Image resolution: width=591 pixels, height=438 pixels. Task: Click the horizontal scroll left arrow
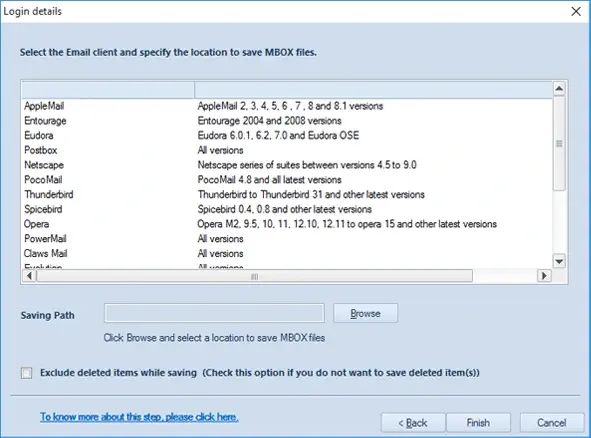[x=29, y=276]
